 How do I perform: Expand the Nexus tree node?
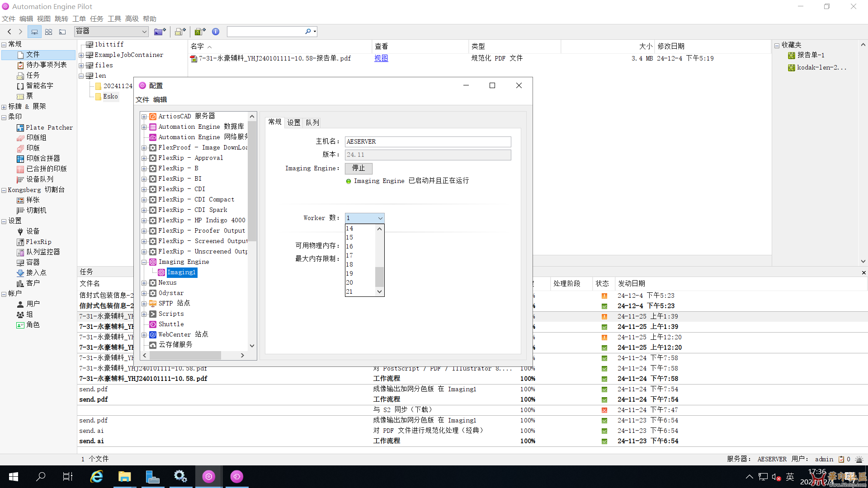pyautogui.click(x=144, y=283)
